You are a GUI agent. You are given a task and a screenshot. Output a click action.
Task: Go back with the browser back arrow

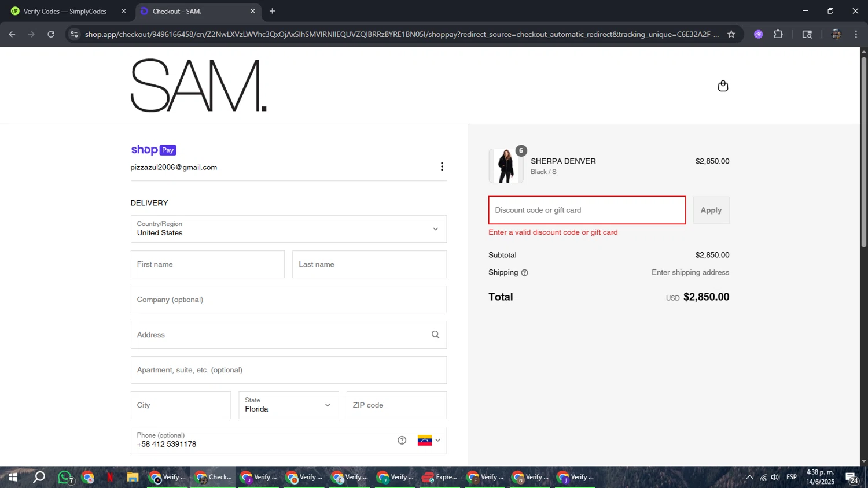[x=12, y=34]
